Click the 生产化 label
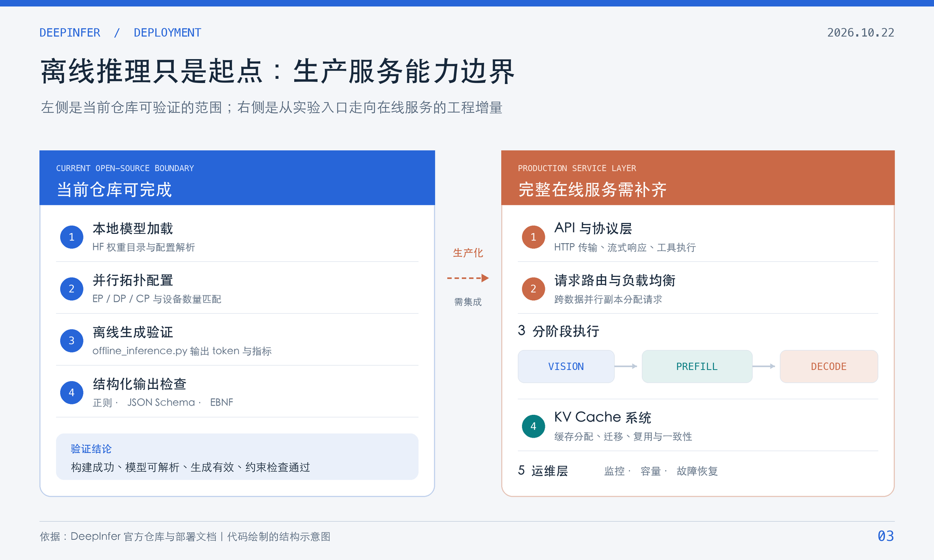934x560 pixels. coord(468,253)
